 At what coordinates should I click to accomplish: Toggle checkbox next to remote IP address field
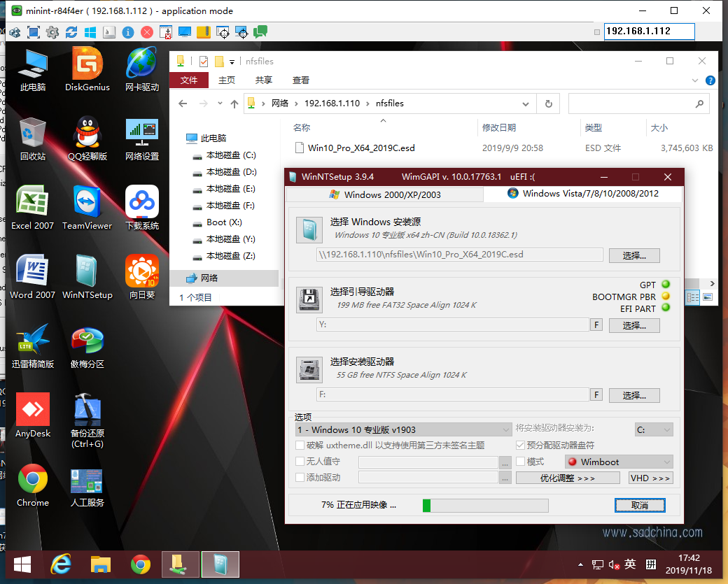(x=597, y=32)
